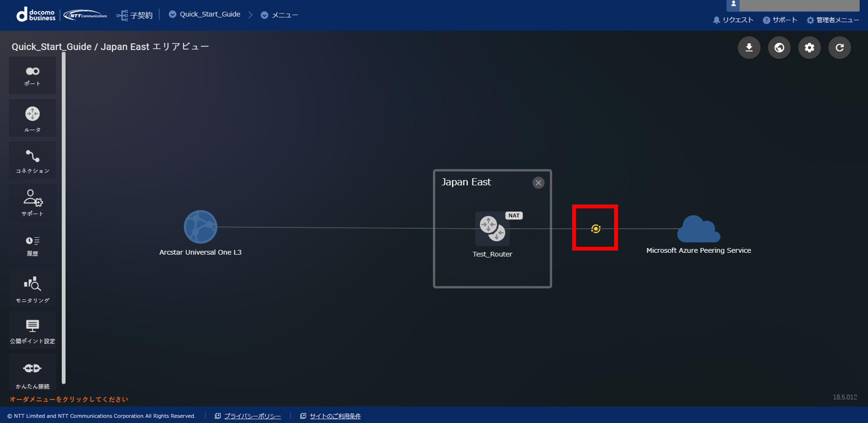Open the サポート sidebar panel

tap(32, 203)
